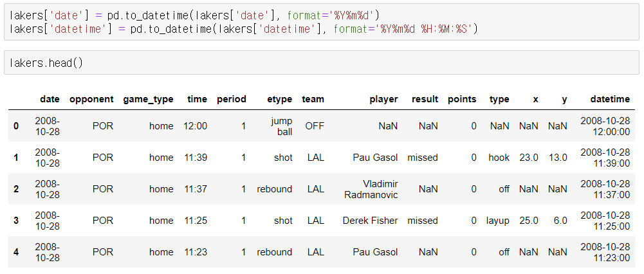Click 'LAL' team in row 2
644x274 pixels.
(x=315, y=189)
